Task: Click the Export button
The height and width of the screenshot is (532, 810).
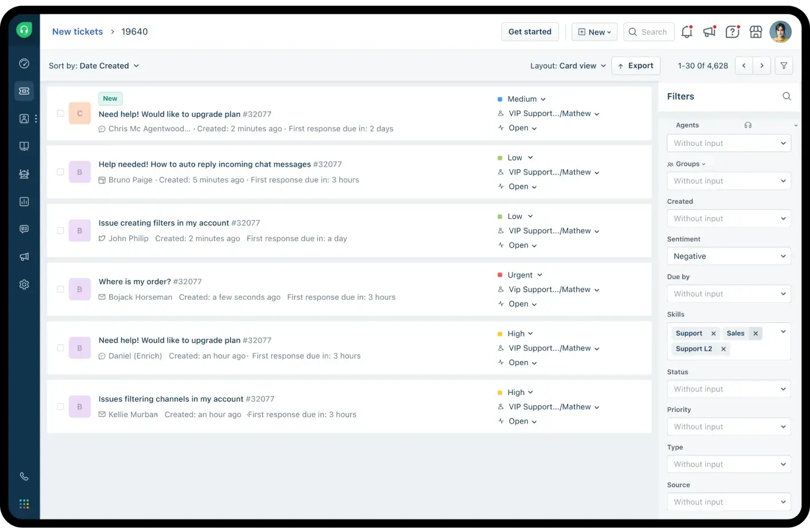Action: [x=636, y=66]
